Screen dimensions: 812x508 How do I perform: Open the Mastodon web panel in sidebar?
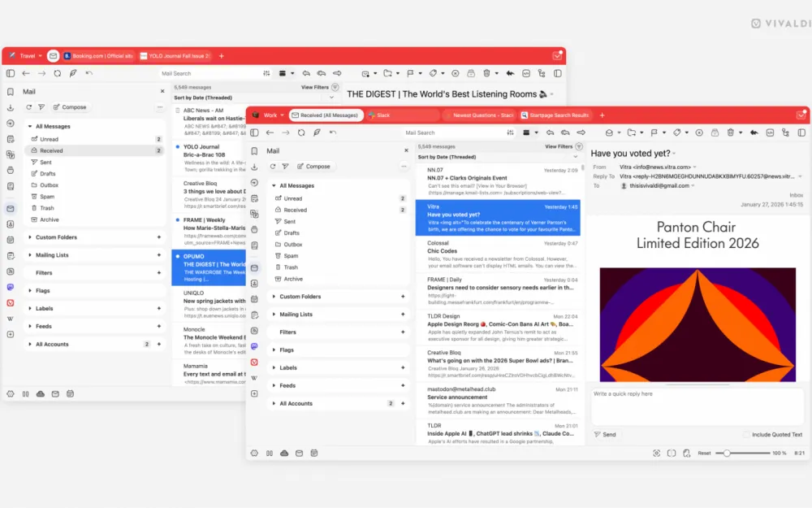pos(254,346)
